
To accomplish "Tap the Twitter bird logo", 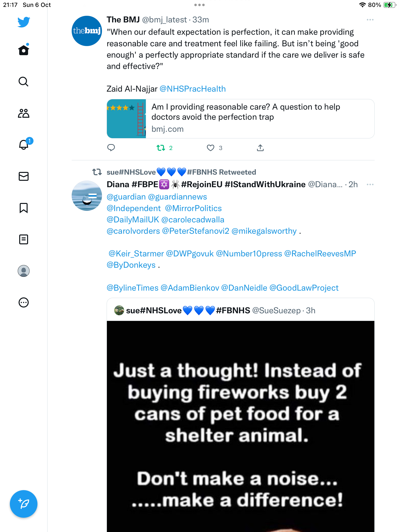I will coord(24,22).
